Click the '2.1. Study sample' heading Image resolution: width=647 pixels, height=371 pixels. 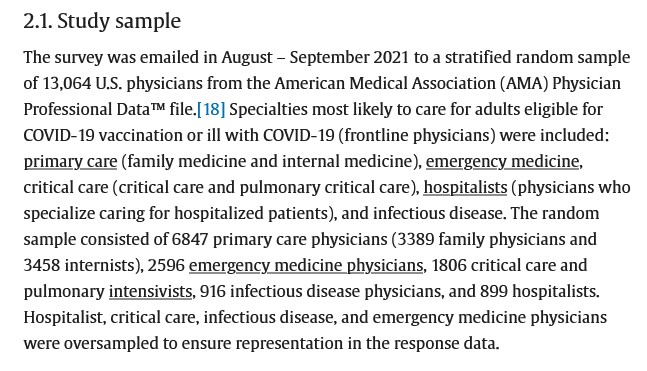coord(102,21)
